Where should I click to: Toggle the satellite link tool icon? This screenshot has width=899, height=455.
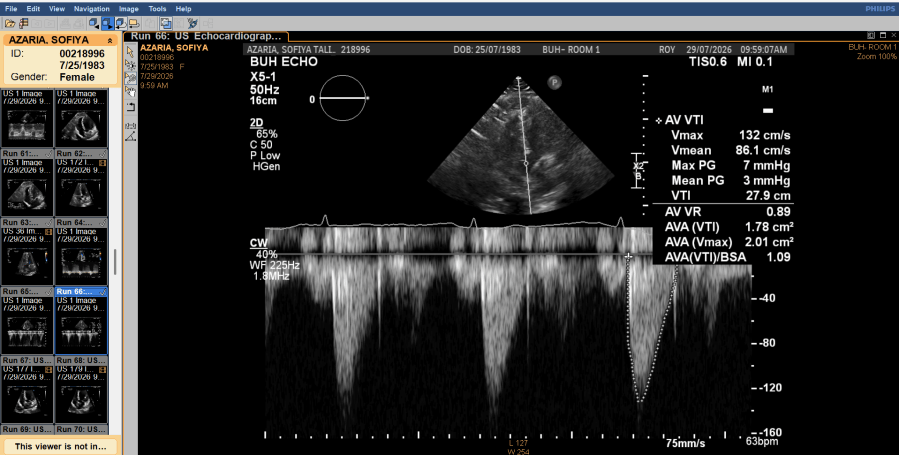(193, 23)
